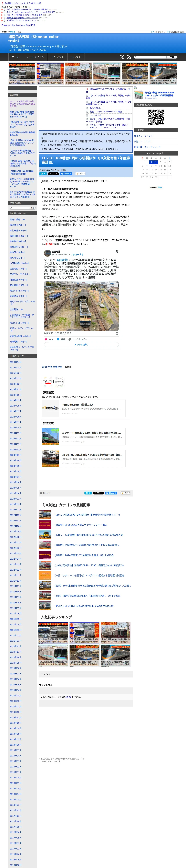This screenshot has width=186, height=868.
Task: Open the X (Twitter) icon in the navigation bar
Action: pos(122,57)
